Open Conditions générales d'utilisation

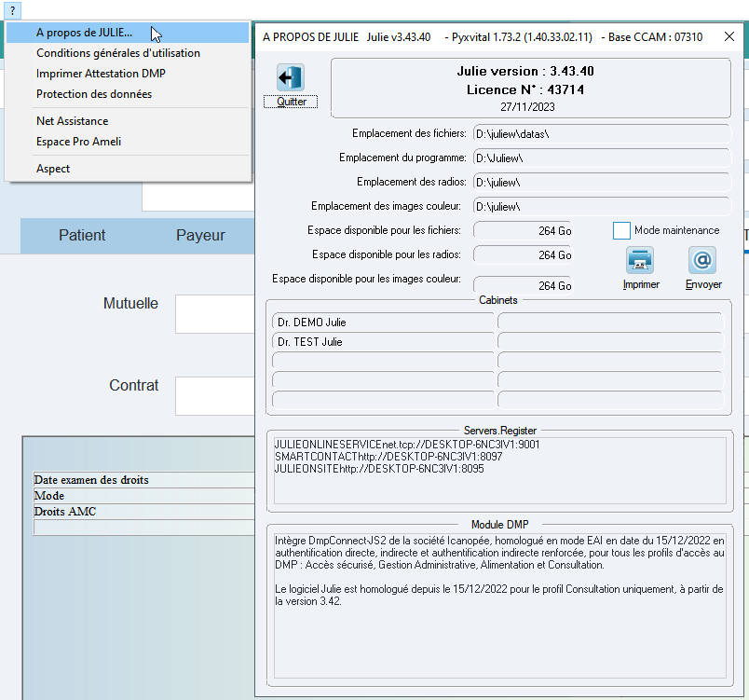pyautogui.click(x=117, y=53)
